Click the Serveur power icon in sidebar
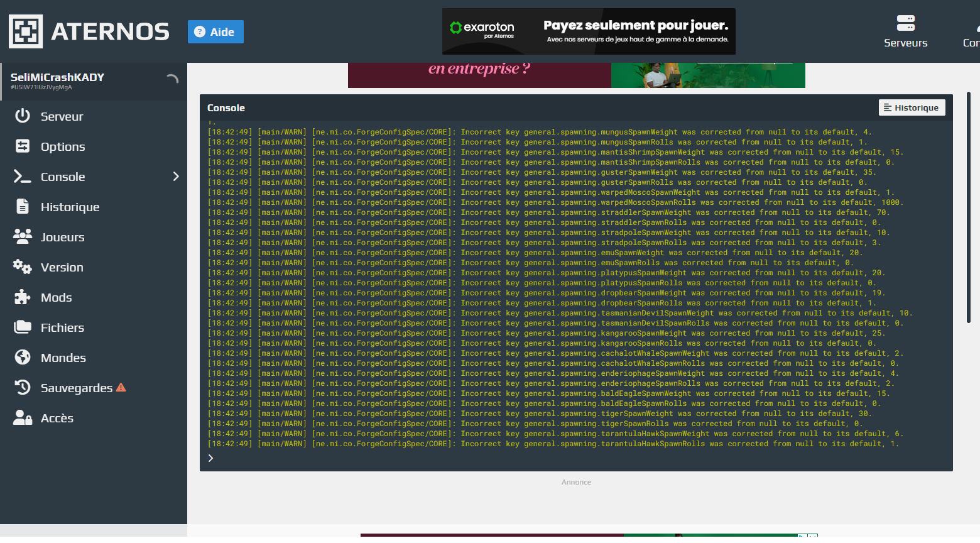 click(x=23, y=116)
